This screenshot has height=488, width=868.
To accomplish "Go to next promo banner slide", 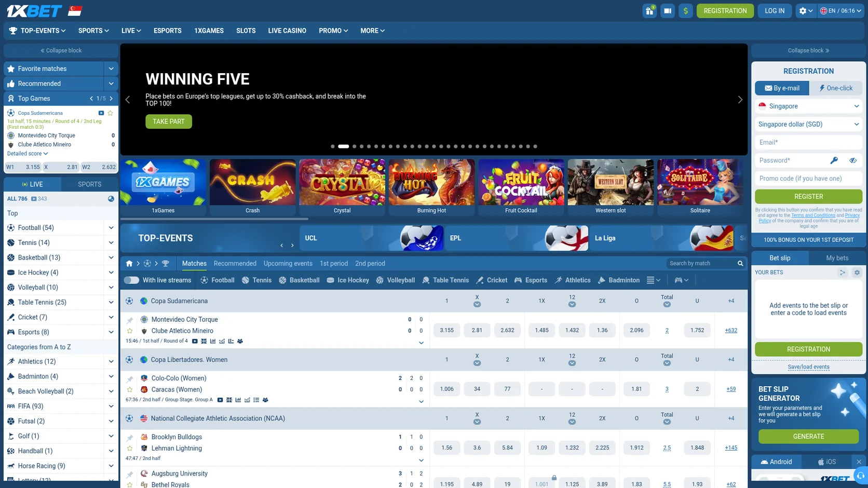I will click(740, 100).
